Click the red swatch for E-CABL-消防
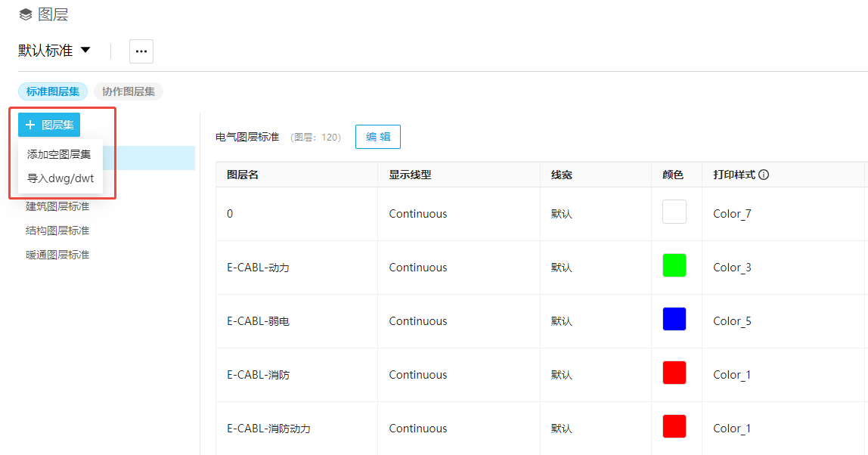 674,373
